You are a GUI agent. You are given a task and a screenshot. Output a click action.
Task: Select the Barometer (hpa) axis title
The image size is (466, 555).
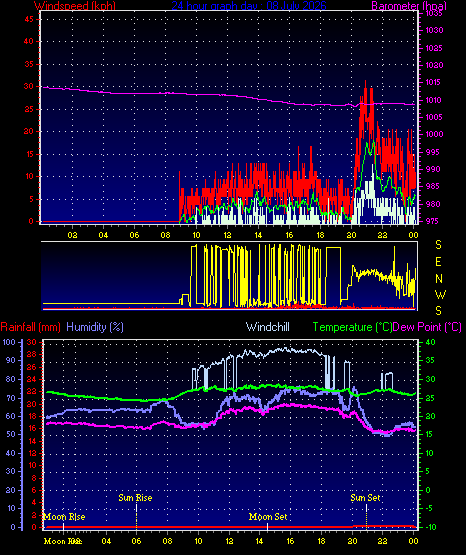[409, 6]
